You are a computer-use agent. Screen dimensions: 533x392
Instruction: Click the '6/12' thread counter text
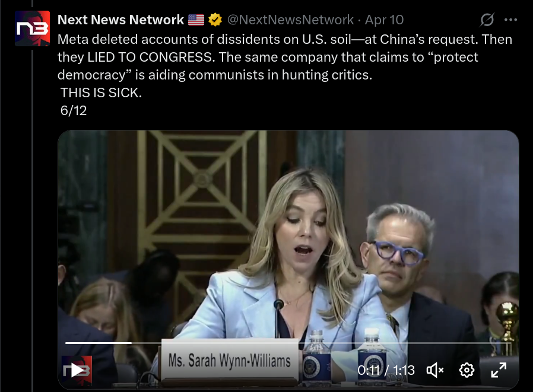point(74,110)
